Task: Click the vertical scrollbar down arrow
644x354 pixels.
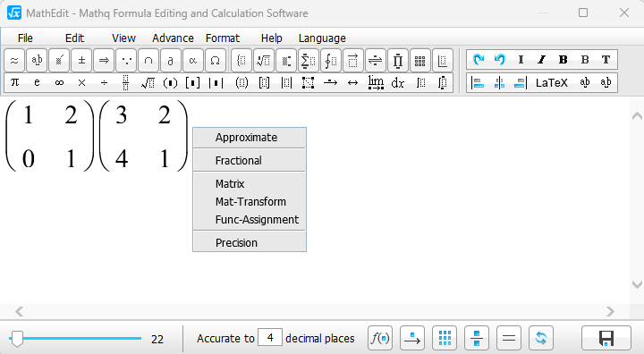Action: point(637,284)
